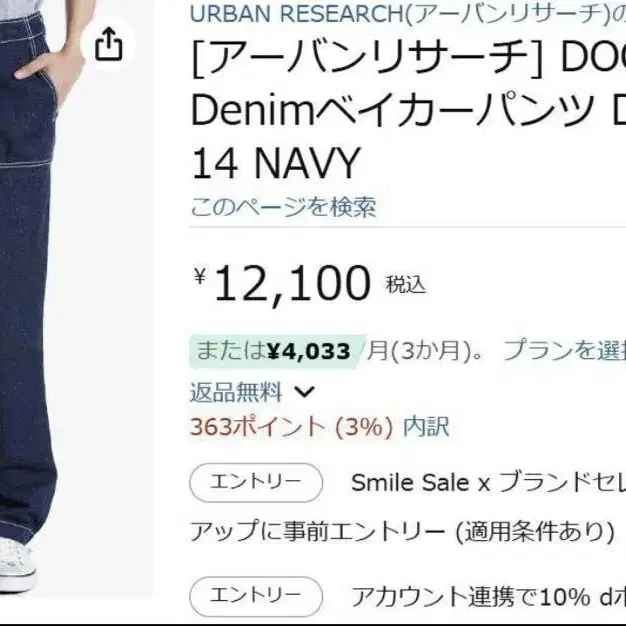
Task: Click the Smile Sale エントリー button
Action: 256,482
